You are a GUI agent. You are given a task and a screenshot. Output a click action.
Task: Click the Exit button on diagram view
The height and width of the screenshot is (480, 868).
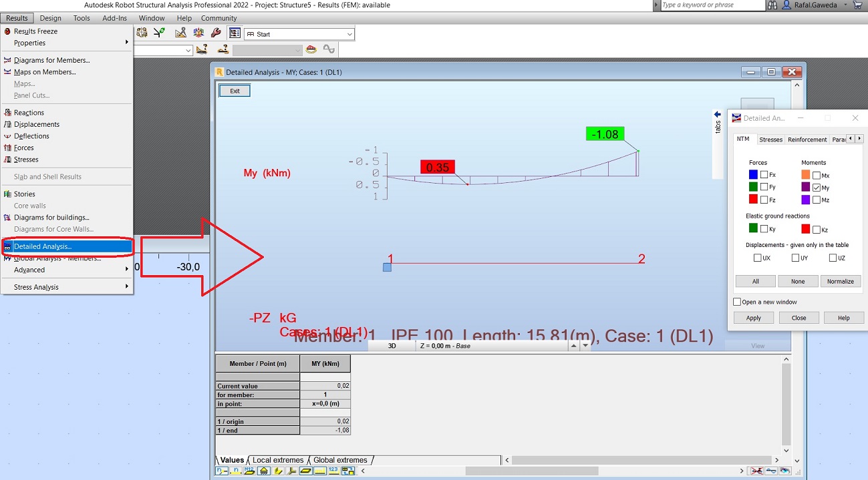[234, 89]
